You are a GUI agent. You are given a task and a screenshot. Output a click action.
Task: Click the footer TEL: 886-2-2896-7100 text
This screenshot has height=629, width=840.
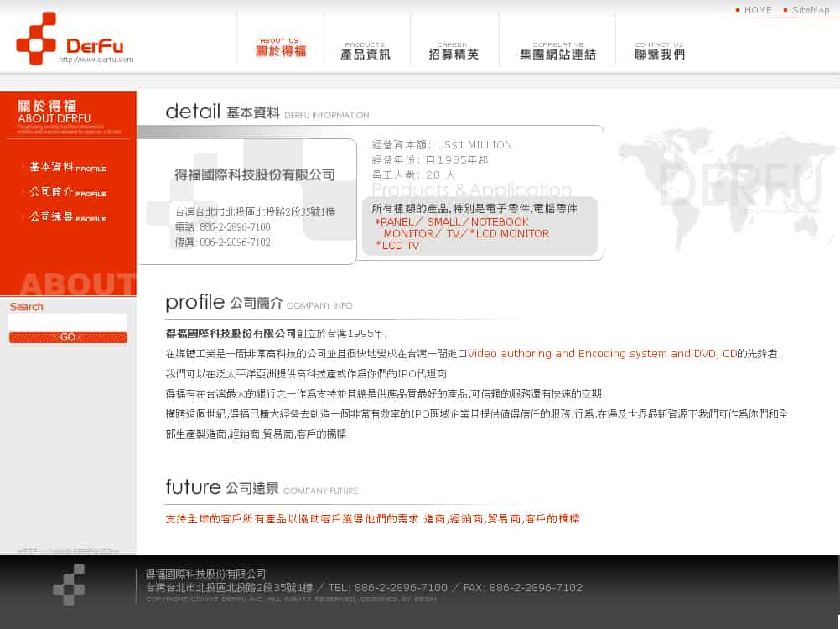[x=387, y=588]
